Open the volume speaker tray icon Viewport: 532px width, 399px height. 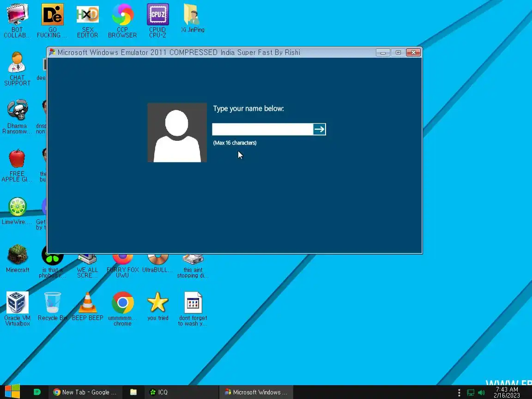point(481,393)
